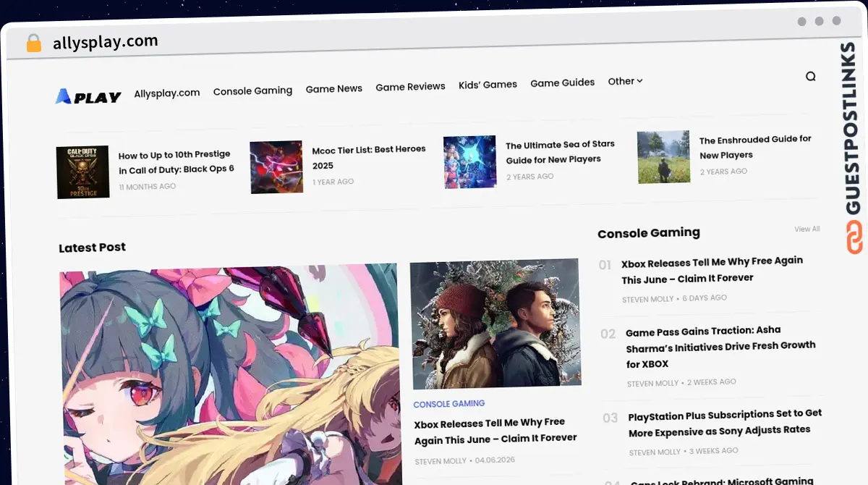This screenshot has height=485, width=868.
Task: Open the Sea of Stars guide thumbnail
Action: click(x=470, y=161)
